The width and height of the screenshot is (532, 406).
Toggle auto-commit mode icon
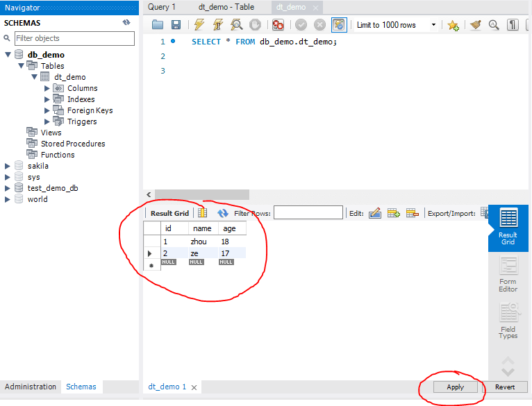click(339, 25)
